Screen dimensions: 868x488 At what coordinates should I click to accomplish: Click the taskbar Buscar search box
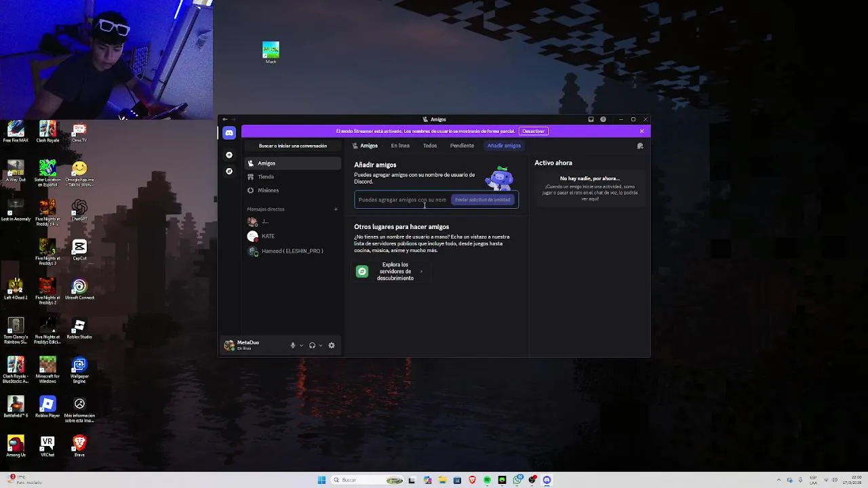368,480
